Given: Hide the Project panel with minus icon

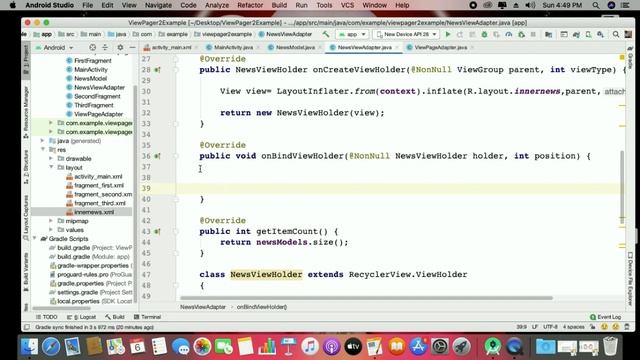Looking at the screenshot, I should point(132,47).
